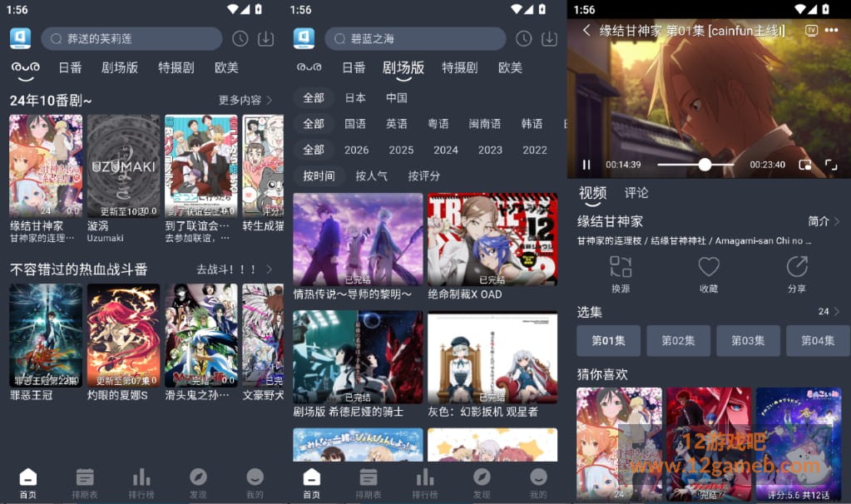The image size is (851, 504).
Task: Play episode 第03集
Action: tap(749, 341)
